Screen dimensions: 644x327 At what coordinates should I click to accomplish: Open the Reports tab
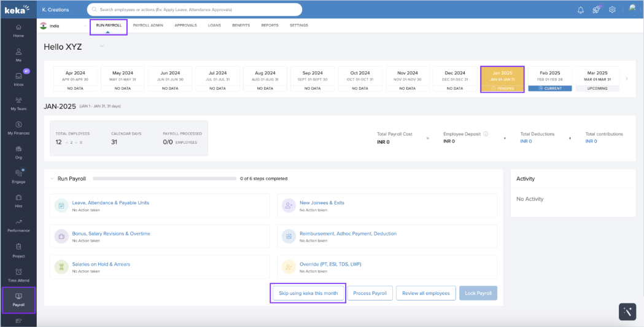pyautogui.click(x=270, y=25)
